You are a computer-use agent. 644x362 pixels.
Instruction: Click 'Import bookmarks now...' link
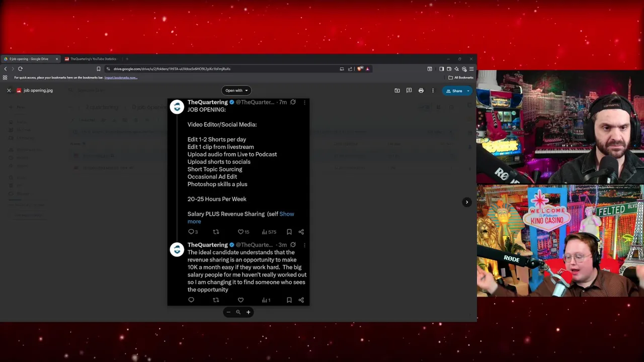[121, 77]
